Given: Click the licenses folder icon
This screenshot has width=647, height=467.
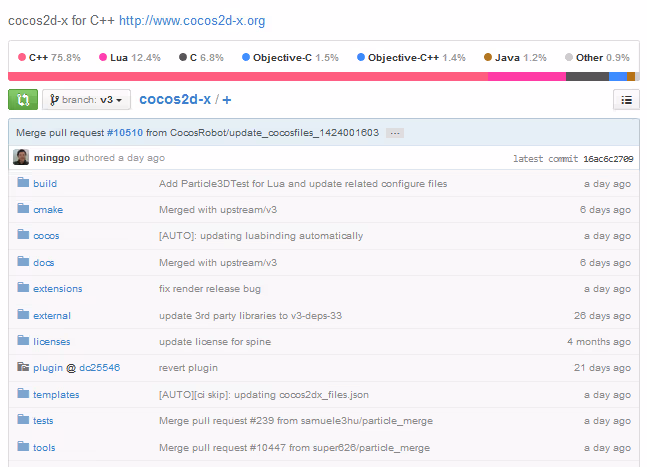Looking at the screenshot, I should point(23,340).
